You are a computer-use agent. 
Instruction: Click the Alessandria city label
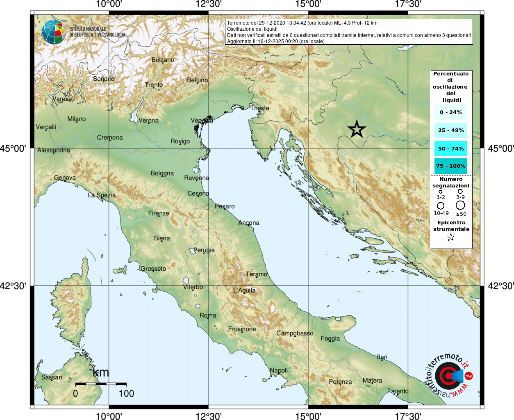point(54,150)
